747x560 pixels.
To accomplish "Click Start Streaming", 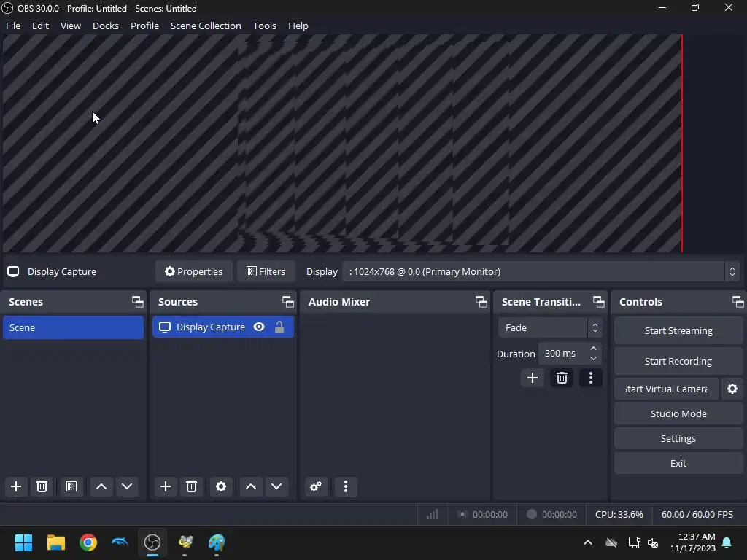I will [678, 330].
